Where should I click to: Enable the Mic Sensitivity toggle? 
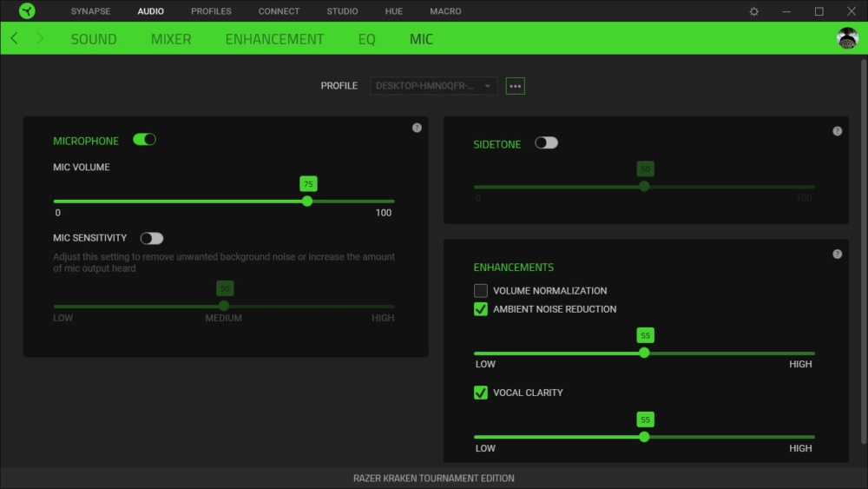pyautogui.click(x=152, y=238)
